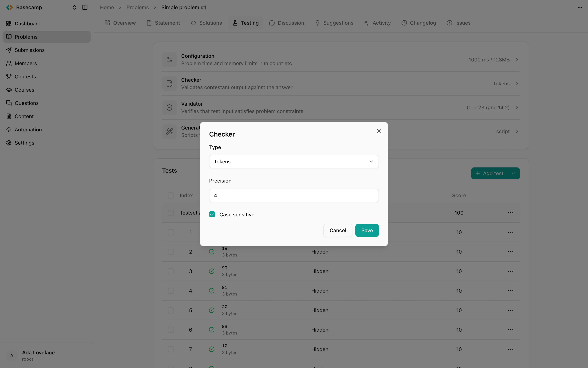588x368 pixels.
Task: Select the checkbox for test 6
Action: (171, 330)
